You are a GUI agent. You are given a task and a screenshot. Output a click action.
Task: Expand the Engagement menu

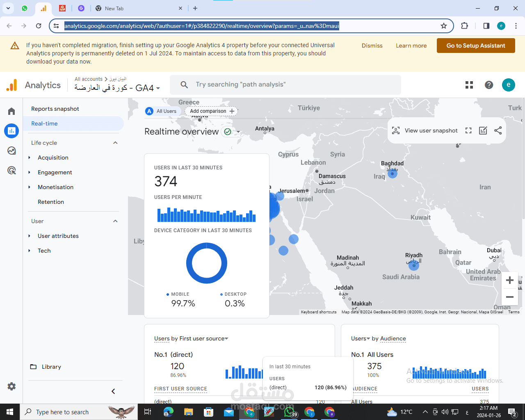pos(55,172)
